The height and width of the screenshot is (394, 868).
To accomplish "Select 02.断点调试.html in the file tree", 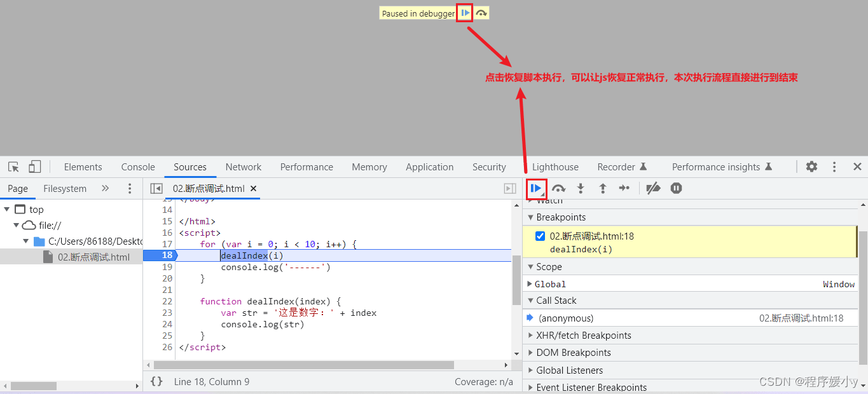I will point(93,257).
